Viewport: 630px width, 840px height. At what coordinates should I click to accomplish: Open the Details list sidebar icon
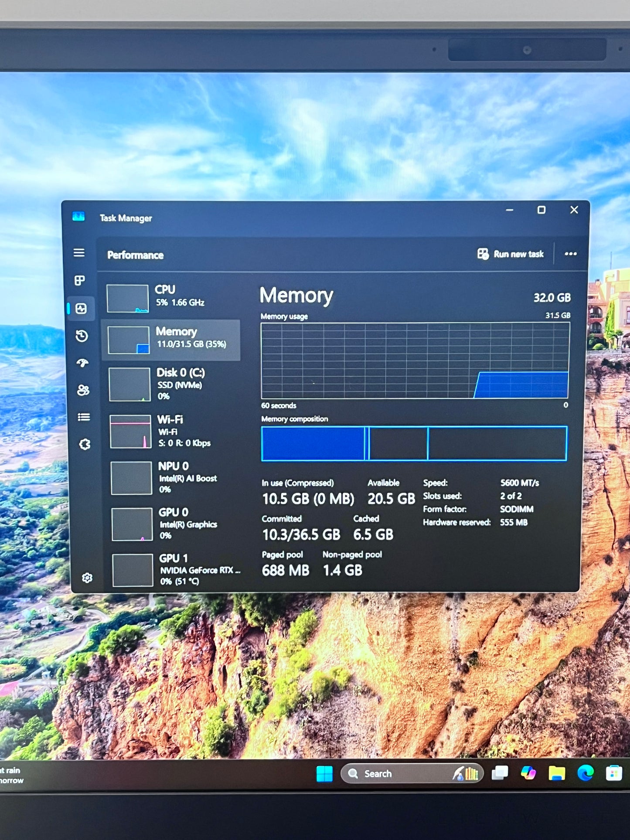pyautogui.click(x=84, y=417)
